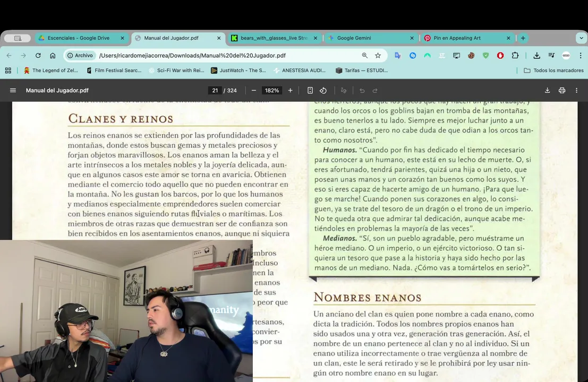Open the Film Festival Searc... bookmark
This screenshot has height=382, width=588.
114,71
